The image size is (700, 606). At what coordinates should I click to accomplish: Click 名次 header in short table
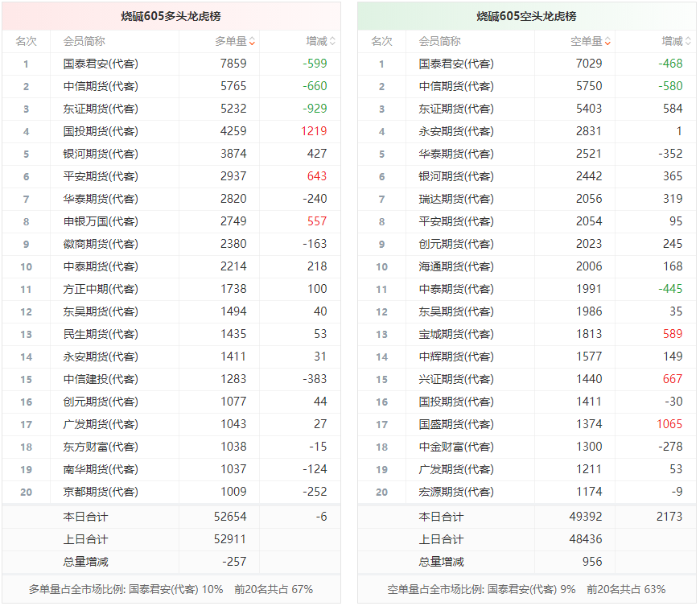tap(381, 42)
